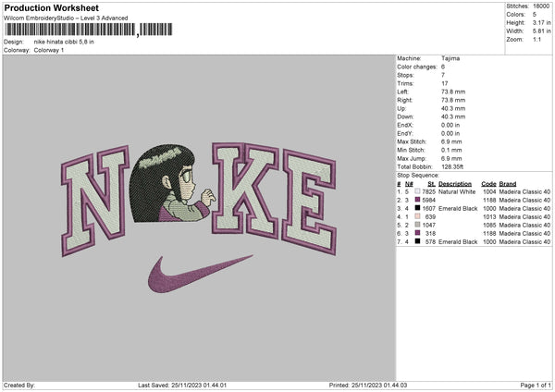
Task: Click the 'Left:' measurement label
Action: (403, 92)
